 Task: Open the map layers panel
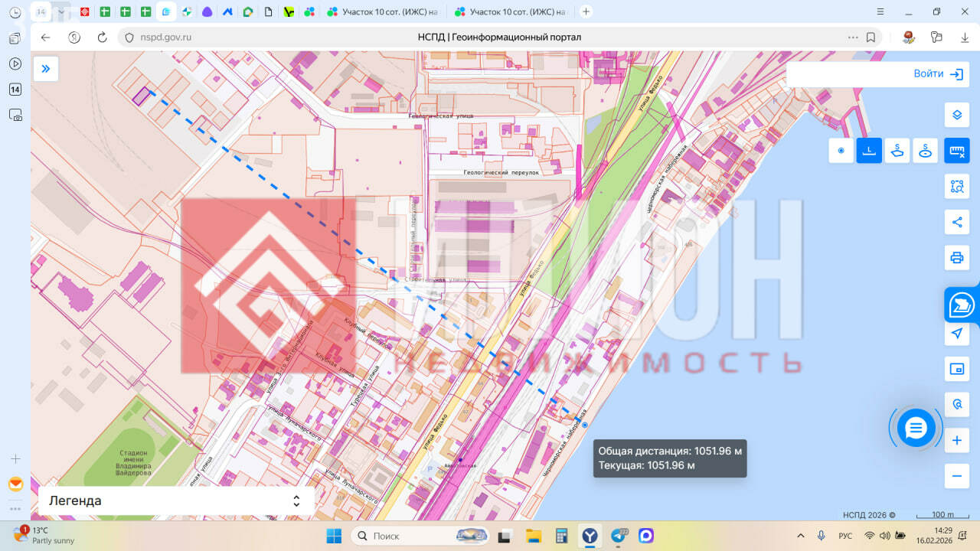pos(956,115)
